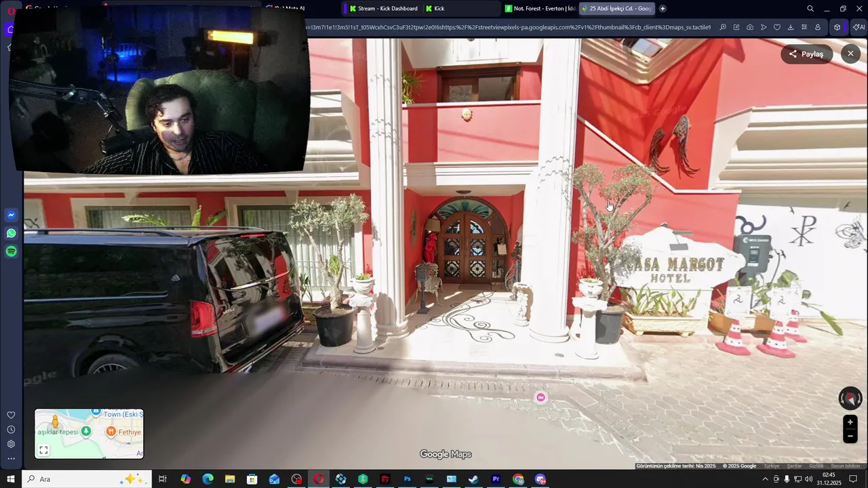Viewport: 868px width, 488px height.
Task: Expand the minimap to full screen
Action: pyautogui.click(x=43, y=450)
